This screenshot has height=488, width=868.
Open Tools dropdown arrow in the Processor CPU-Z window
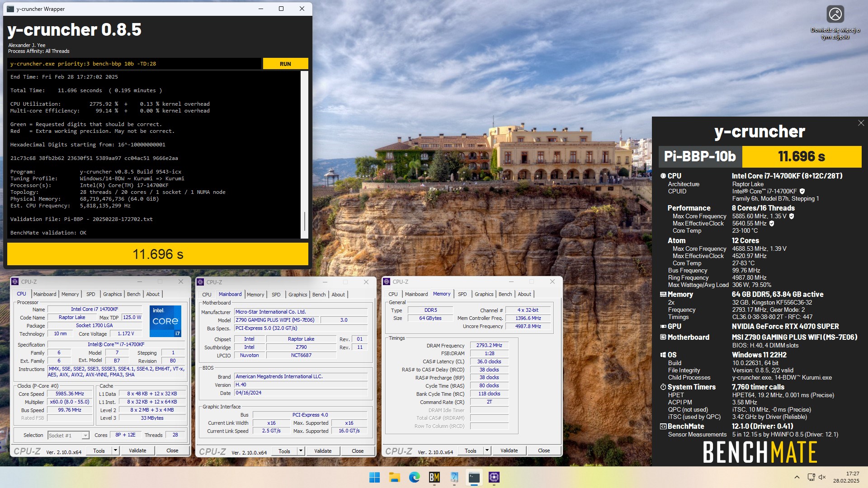115,450
